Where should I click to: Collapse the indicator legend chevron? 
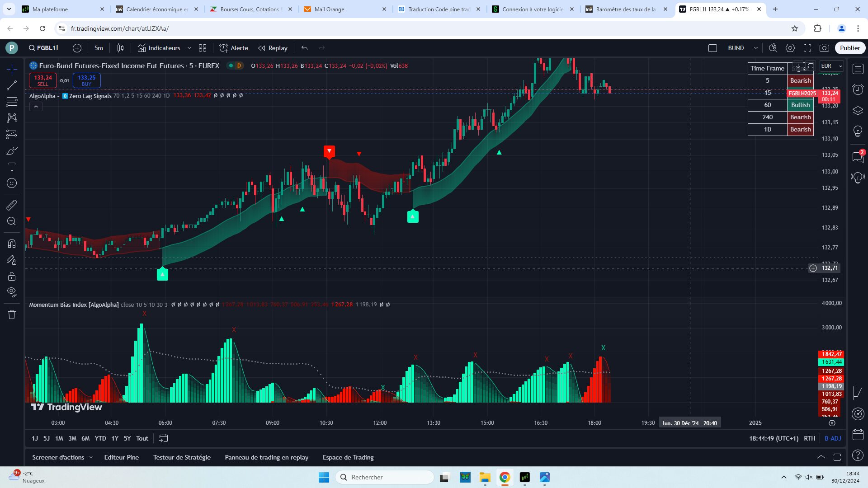(x=36, y=107)
